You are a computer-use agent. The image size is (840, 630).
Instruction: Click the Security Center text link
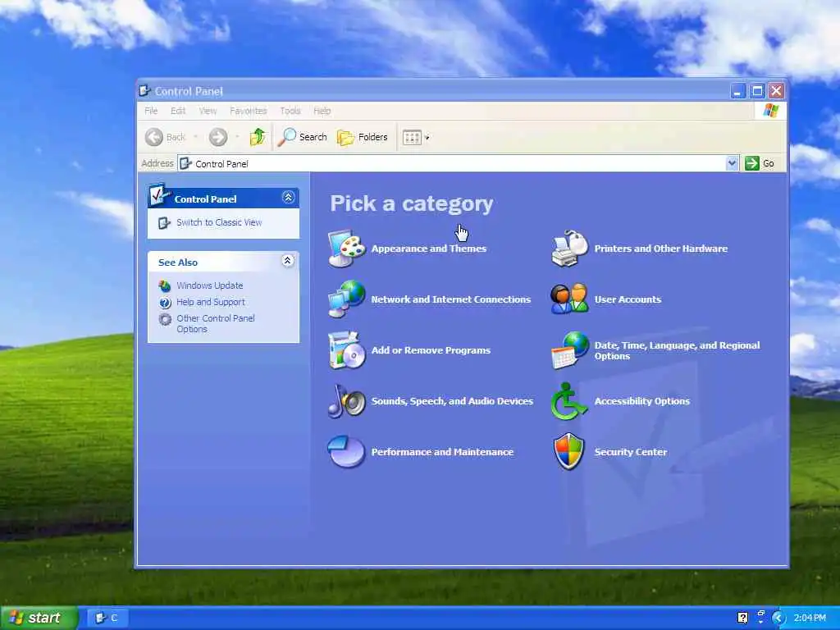coord(631,452)
